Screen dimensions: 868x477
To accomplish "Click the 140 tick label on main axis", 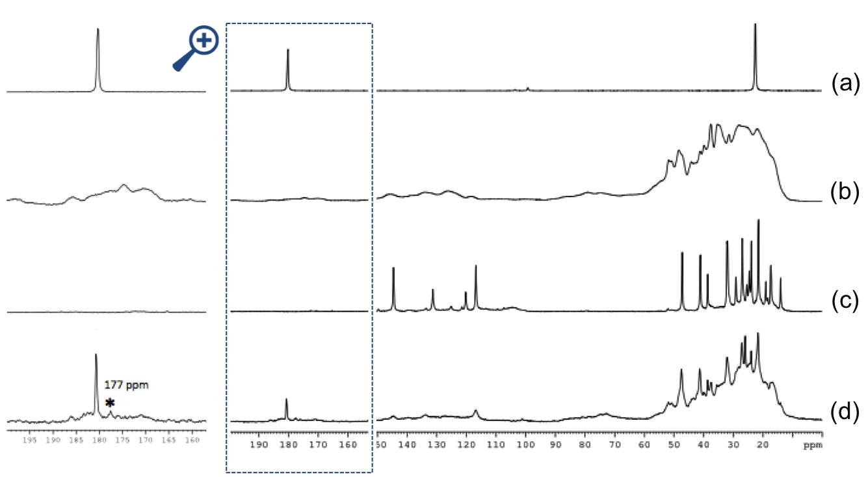I will pyautogui.click(x=406, y=446).
